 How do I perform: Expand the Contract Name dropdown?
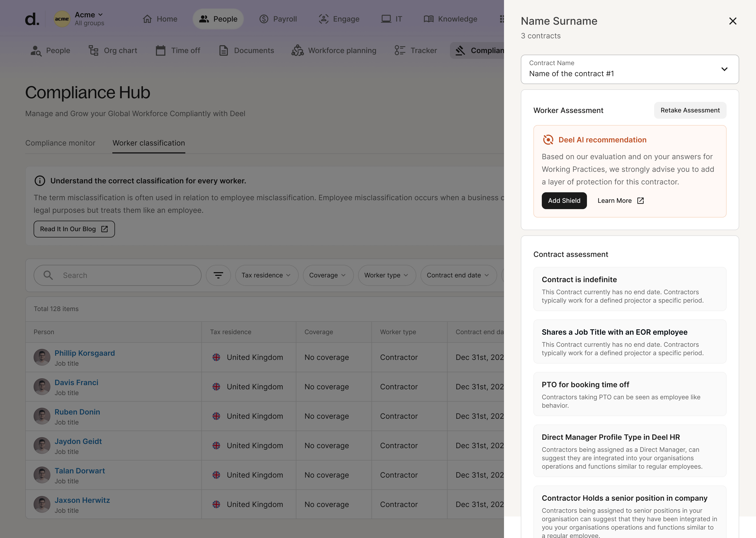point(724,69)
